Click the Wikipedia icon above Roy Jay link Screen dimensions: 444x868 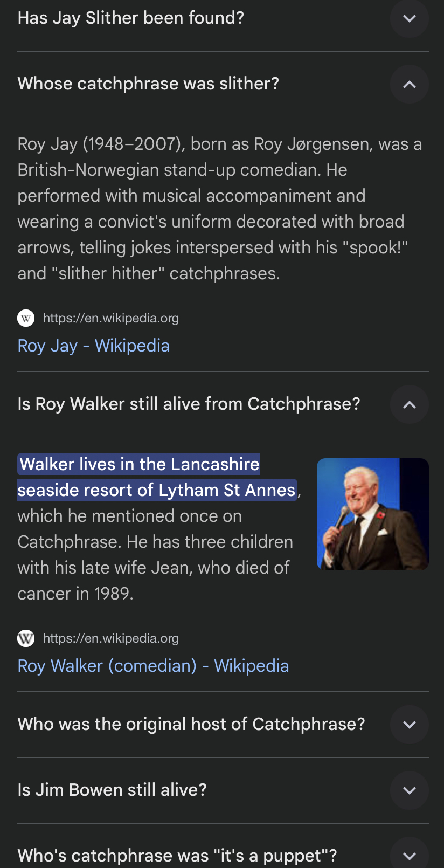(x=26, y=318)
